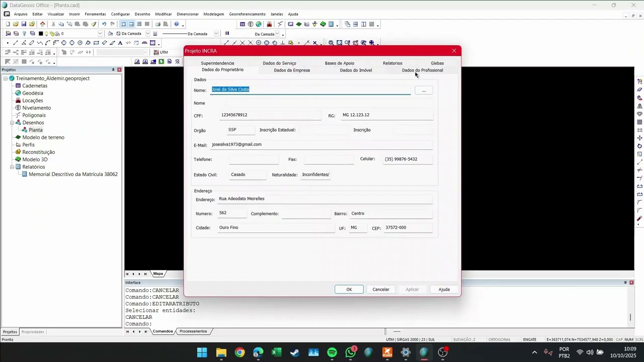Screen dimensions: 644x362
Task: Click the E-mail input field
Action: tap(321, 145)
